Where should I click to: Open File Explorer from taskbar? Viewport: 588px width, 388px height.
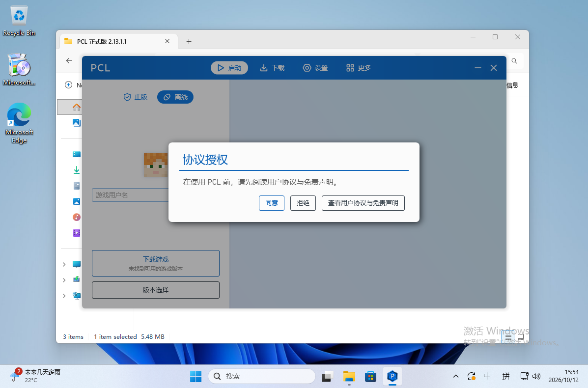click(x=349, y=376)
